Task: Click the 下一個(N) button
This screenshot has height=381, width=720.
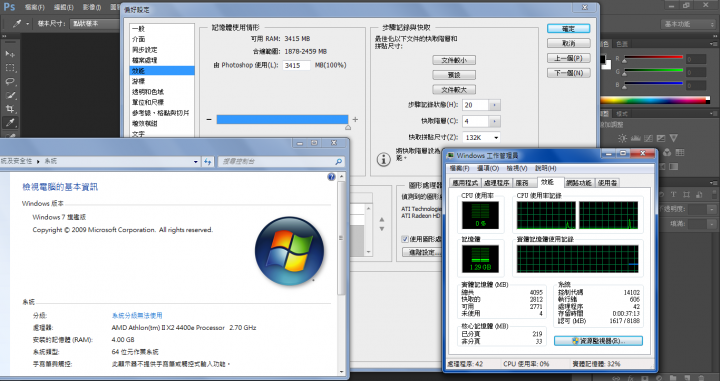Action: tap(568, 73)
